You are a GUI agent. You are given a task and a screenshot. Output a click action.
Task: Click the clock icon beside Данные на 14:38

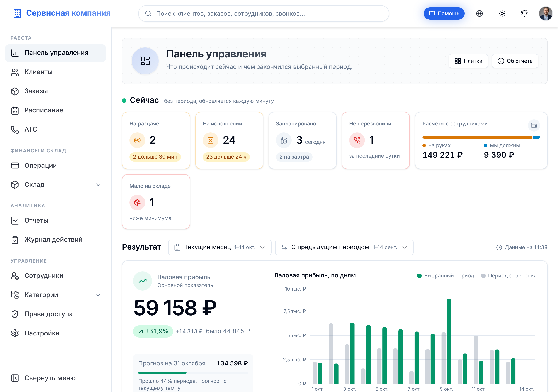pyautogui.click(x=499, y=247)
